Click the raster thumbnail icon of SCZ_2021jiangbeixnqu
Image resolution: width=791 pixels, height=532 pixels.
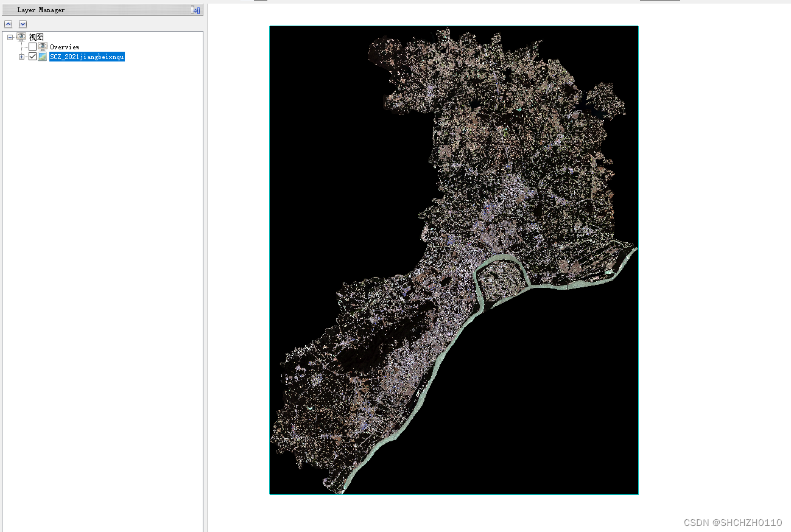42,56
